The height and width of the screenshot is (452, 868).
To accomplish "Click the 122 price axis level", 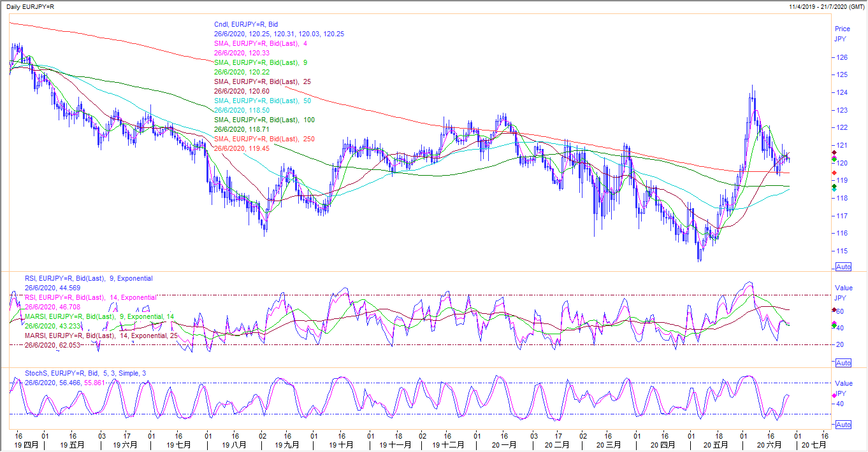I will [x=841, y=127].
